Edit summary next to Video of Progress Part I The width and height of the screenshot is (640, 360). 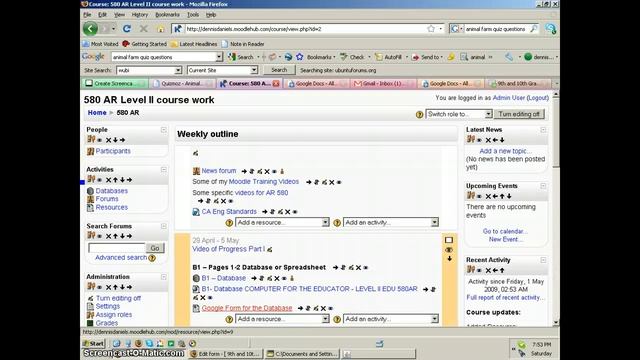coord(269,249)
